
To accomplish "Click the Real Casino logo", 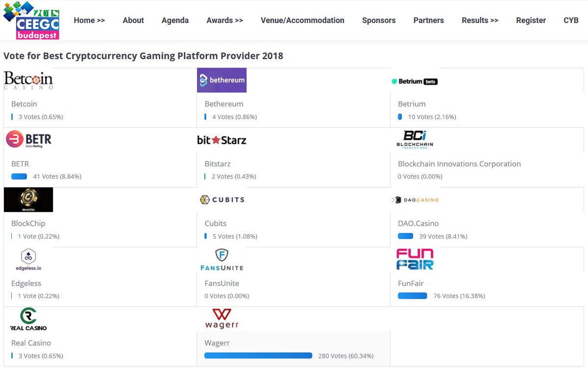I will 28,320.
